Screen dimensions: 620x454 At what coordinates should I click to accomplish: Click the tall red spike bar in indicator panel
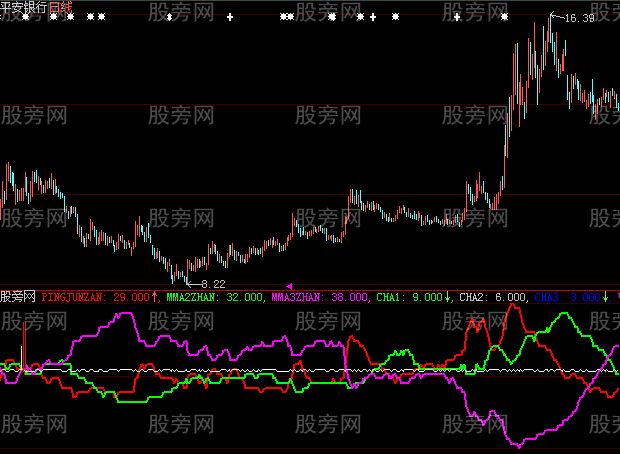click(24, 346)
